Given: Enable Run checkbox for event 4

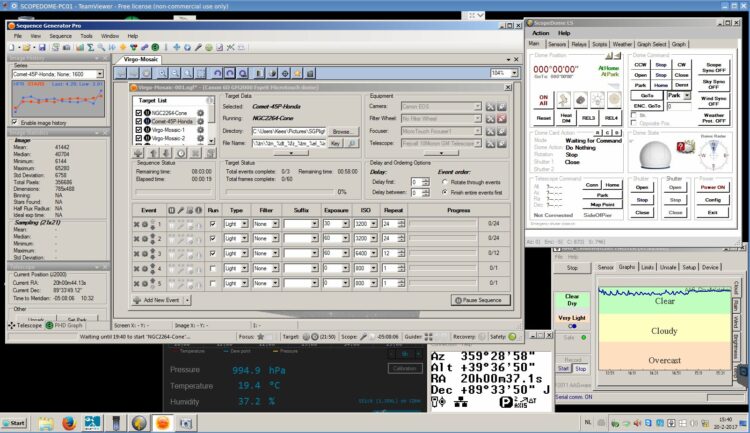Looking at the screenshot, I should click(212, 268).
